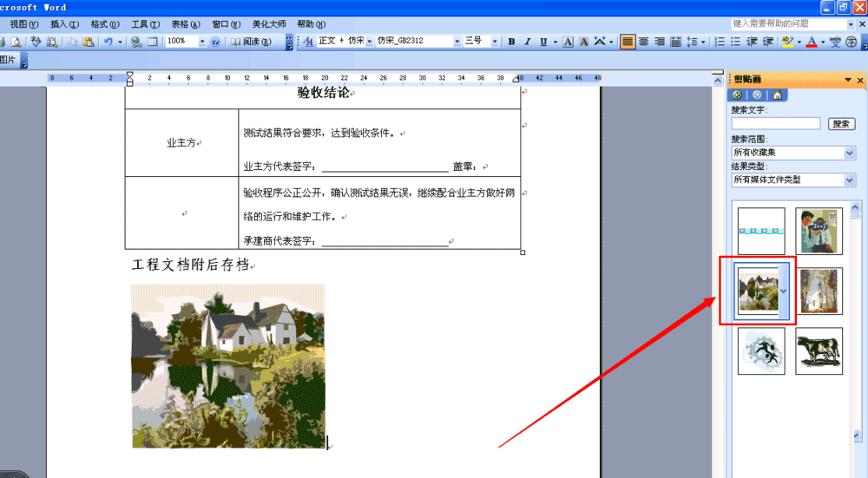Toggle Underline formatting
868x478 pixels.
(543, 42)
